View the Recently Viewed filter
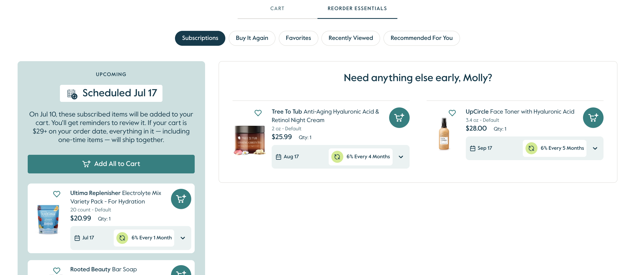Viewport: 644px width, 275px height. (x=351, y=38)
